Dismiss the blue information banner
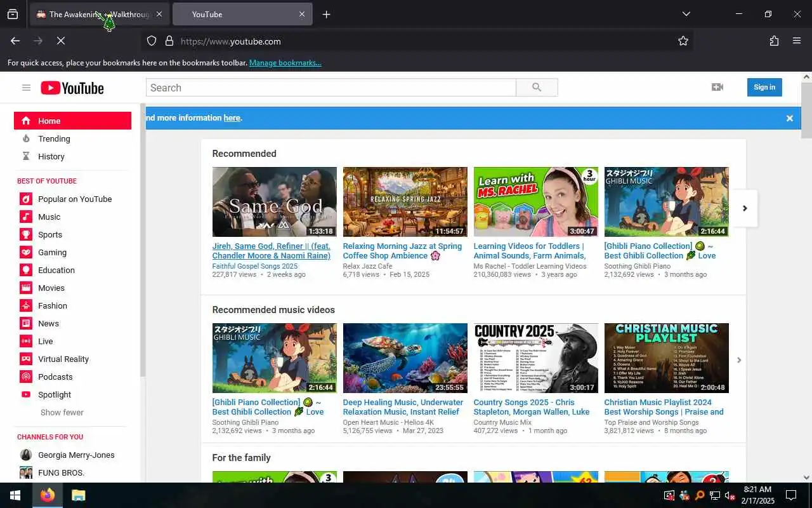 click(x=790, y=118)
